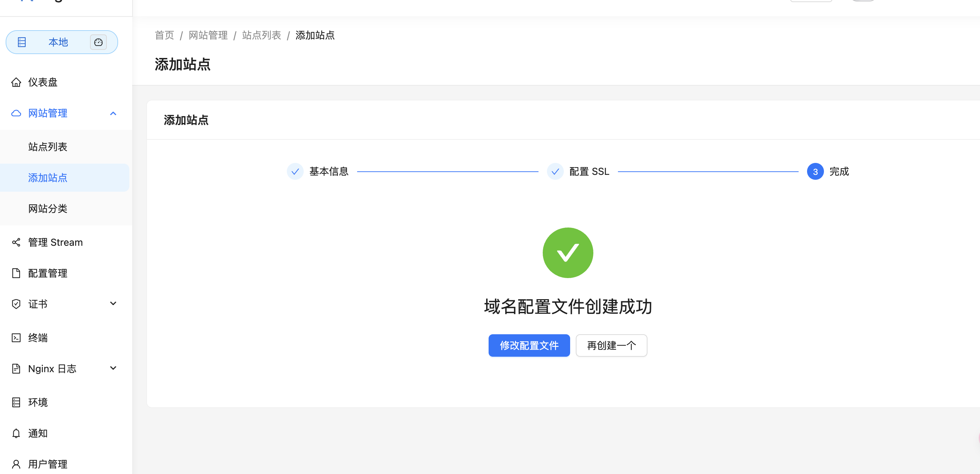The image size is (980, 474).
Task: Click step 3 完成 circle
Action: pyautogui.click(x=815, y=172)
